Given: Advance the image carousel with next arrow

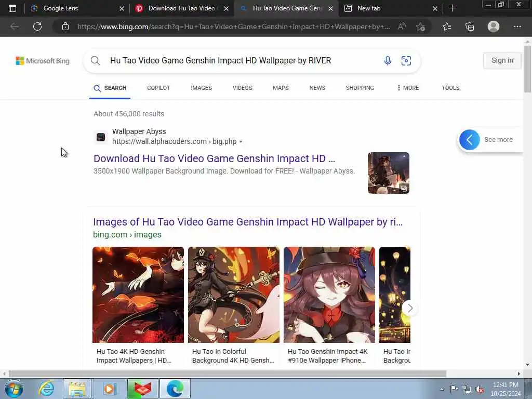Looking at the screenshot, I should 410,308.
